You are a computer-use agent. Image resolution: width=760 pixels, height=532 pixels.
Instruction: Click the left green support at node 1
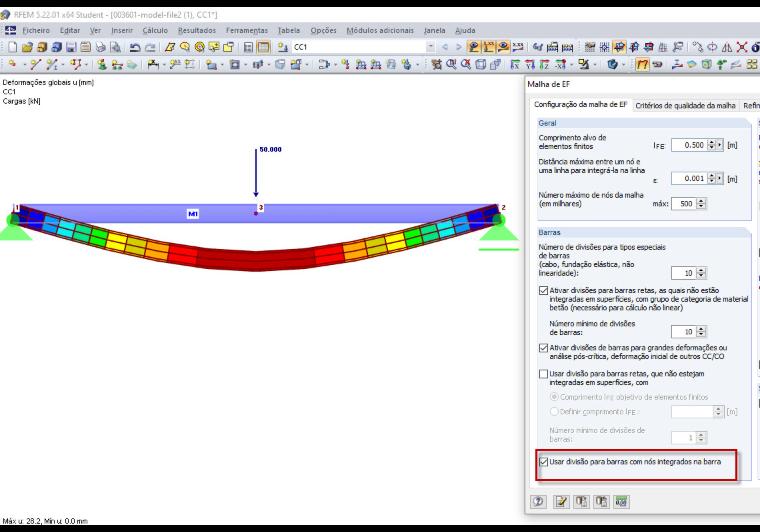click(x=15, y=227)
